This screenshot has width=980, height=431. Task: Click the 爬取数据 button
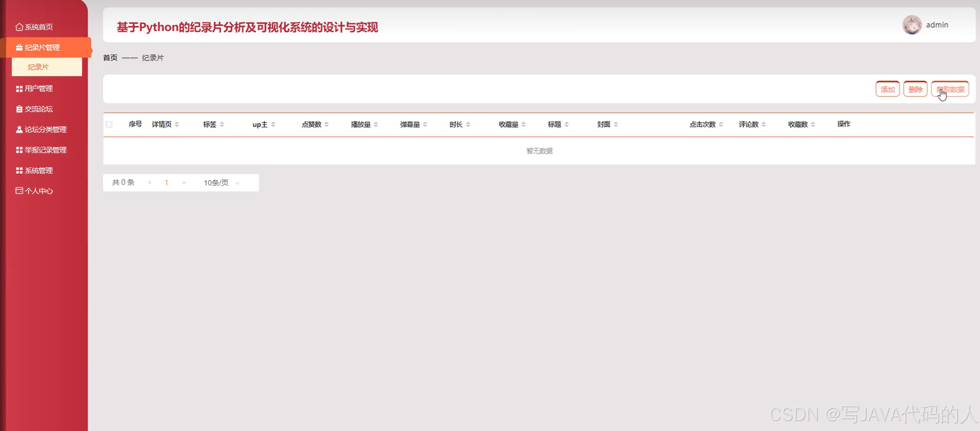tap(950, 89)
